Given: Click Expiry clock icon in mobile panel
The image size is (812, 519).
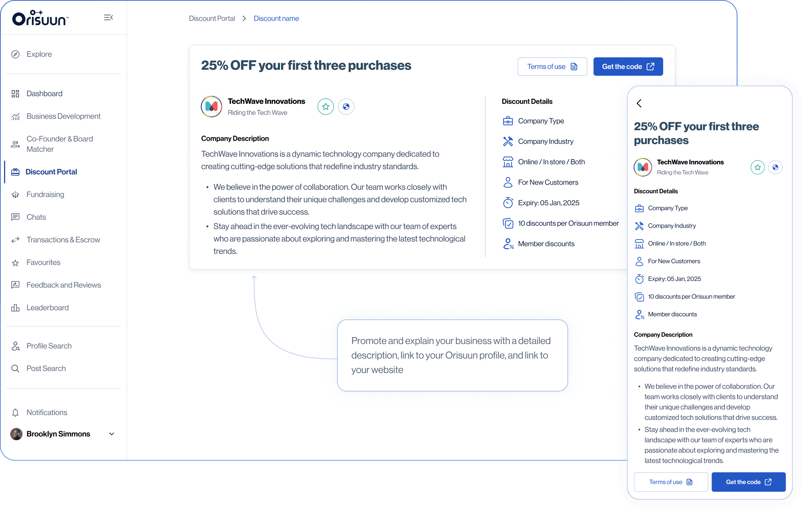Looking at the screenshot, I should coord(639,279).
